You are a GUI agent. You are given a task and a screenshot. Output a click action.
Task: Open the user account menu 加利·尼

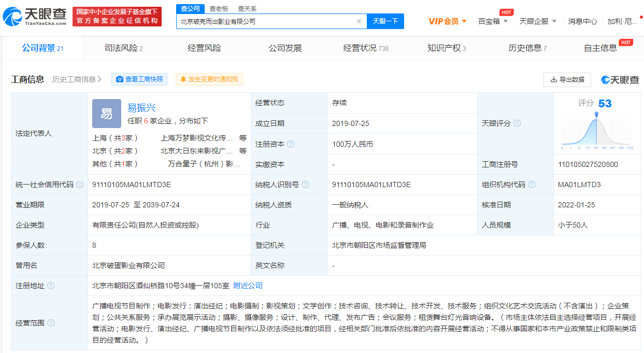(623, 21)
